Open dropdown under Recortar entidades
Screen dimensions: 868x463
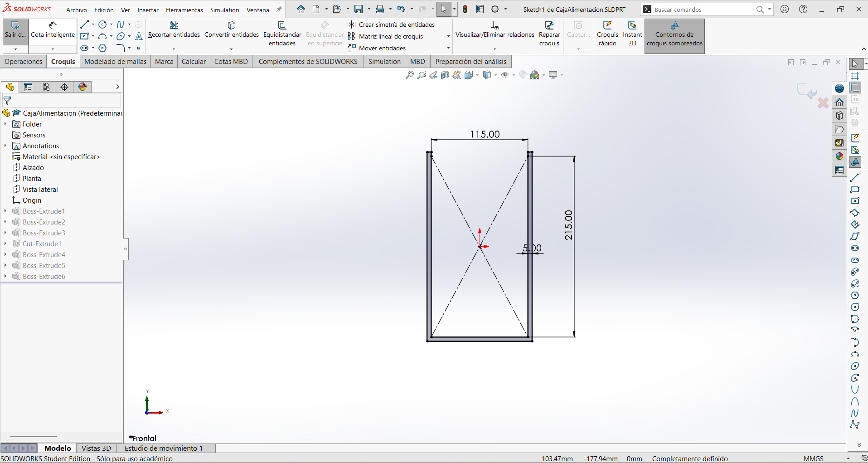click(174, 49)
